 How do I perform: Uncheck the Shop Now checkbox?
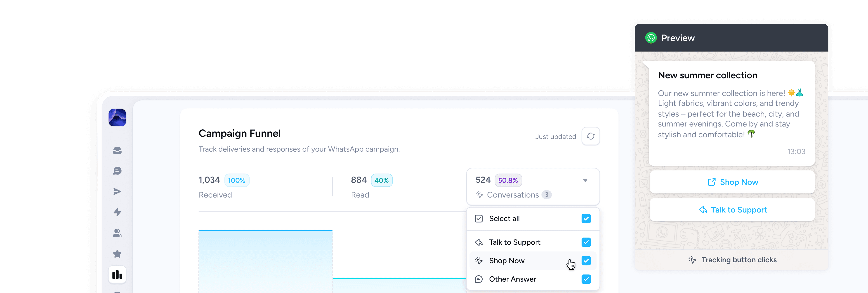586,261
